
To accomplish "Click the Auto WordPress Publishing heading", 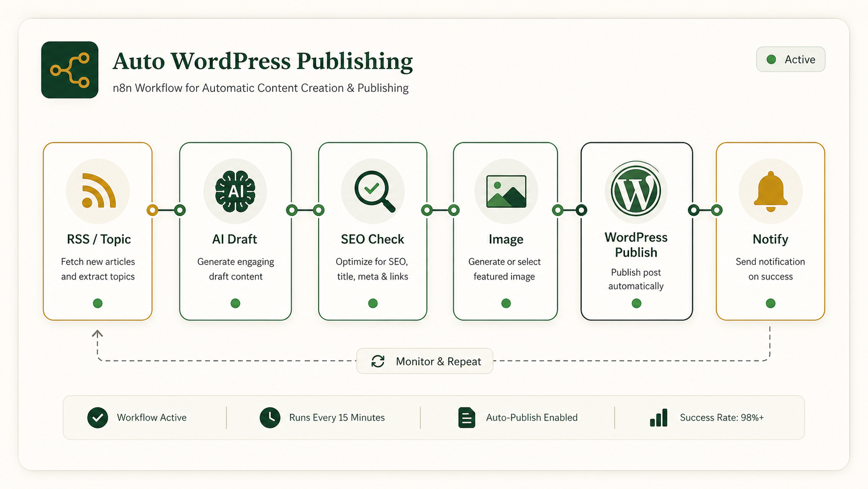I will point(263,61).
